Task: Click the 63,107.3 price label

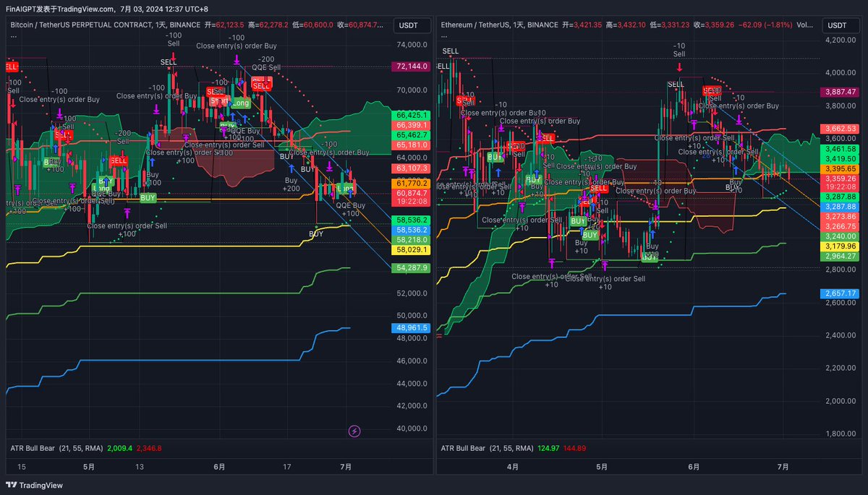Action: click(411, 168)
